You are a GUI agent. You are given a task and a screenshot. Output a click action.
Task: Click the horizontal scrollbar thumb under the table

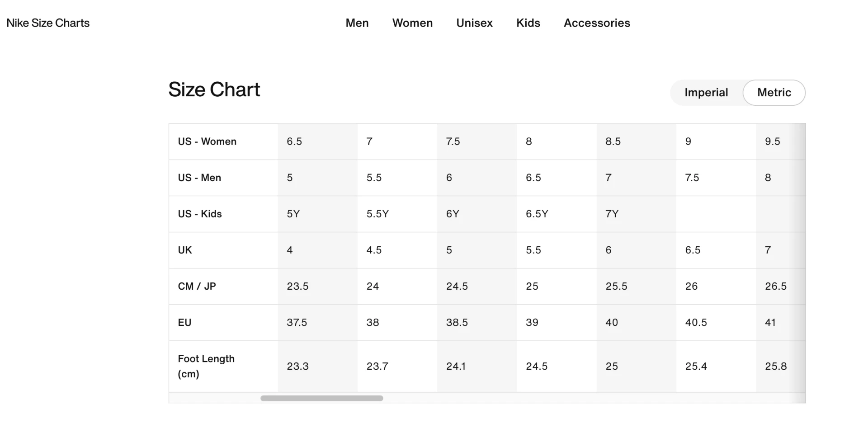321,398
